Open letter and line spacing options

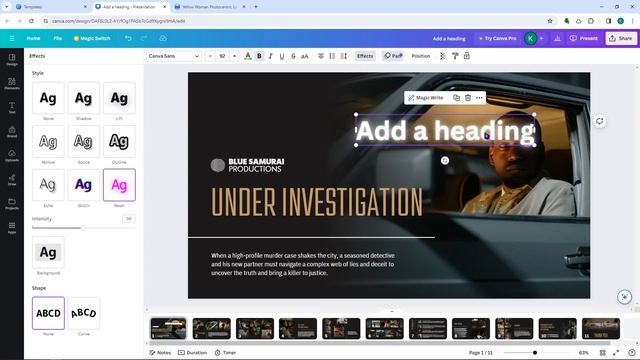click(344, 56)
